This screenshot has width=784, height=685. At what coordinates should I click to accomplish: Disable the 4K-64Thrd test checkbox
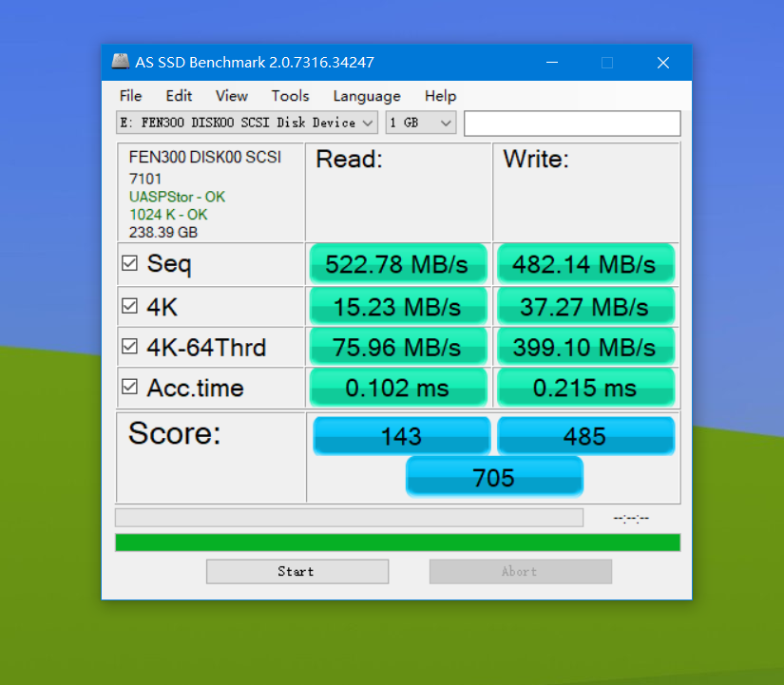coord(130,346)
